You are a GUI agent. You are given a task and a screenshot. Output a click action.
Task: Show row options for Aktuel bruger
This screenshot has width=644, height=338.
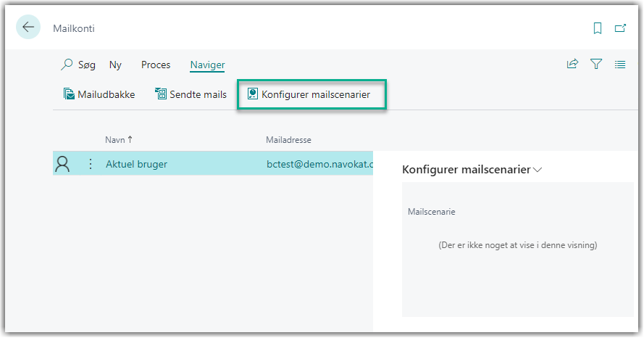coord(91,165)
